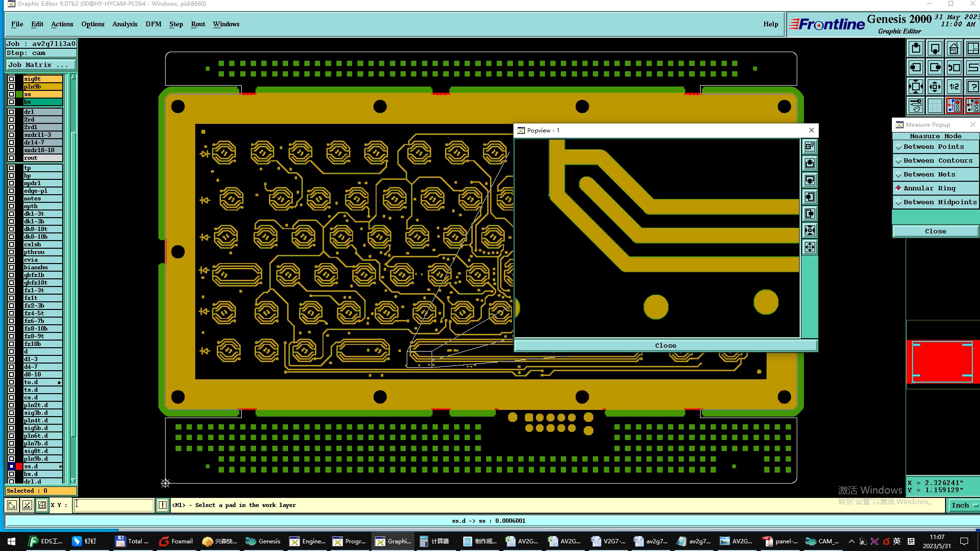Click Close button in Measure Popup
This screenshot has height=551, width=980.
935,231
